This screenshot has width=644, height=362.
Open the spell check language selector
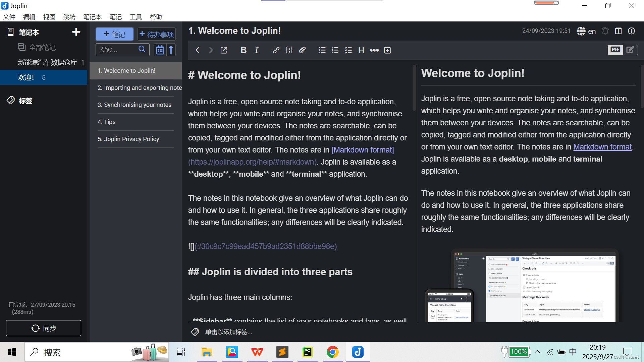pos(586,31)
